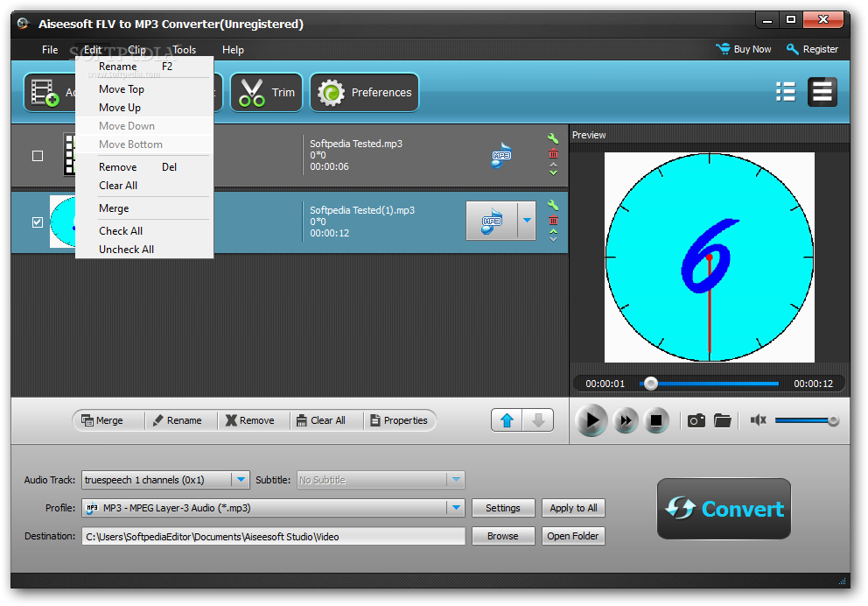Click the Register key link

click(812, 49)
